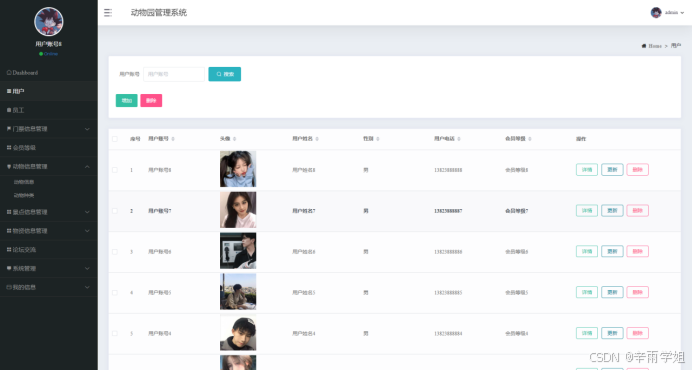Click the admin avatar in the top bar
Viewport: 693px width, 371px height.
pos(656,12)
